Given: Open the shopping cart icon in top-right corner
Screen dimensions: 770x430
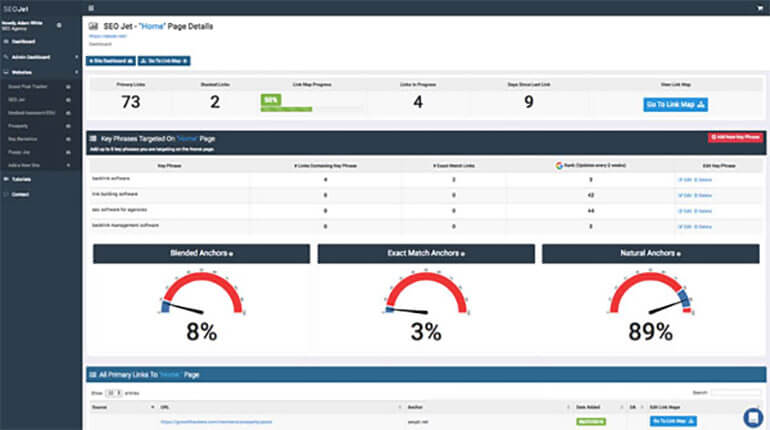Looking at the screenshot, I should [759, 7].
